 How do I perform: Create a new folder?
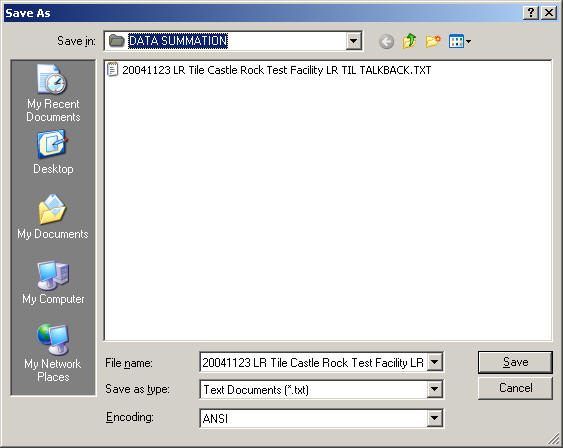(x=433, y=41)
